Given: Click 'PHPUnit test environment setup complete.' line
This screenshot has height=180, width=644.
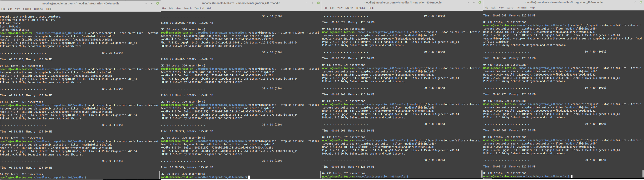Looking at the screenshot, I should 31,17.
